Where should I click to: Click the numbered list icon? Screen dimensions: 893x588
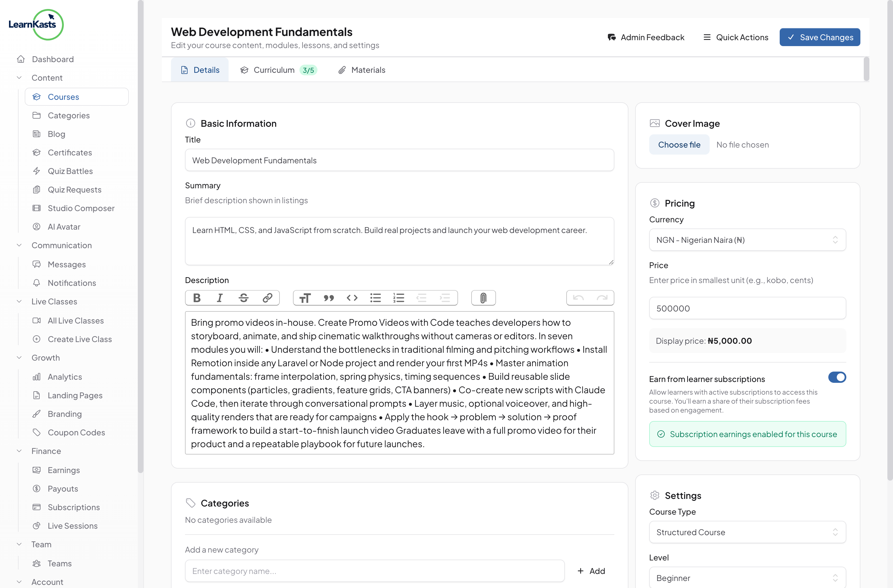click(x=398, y=298)
